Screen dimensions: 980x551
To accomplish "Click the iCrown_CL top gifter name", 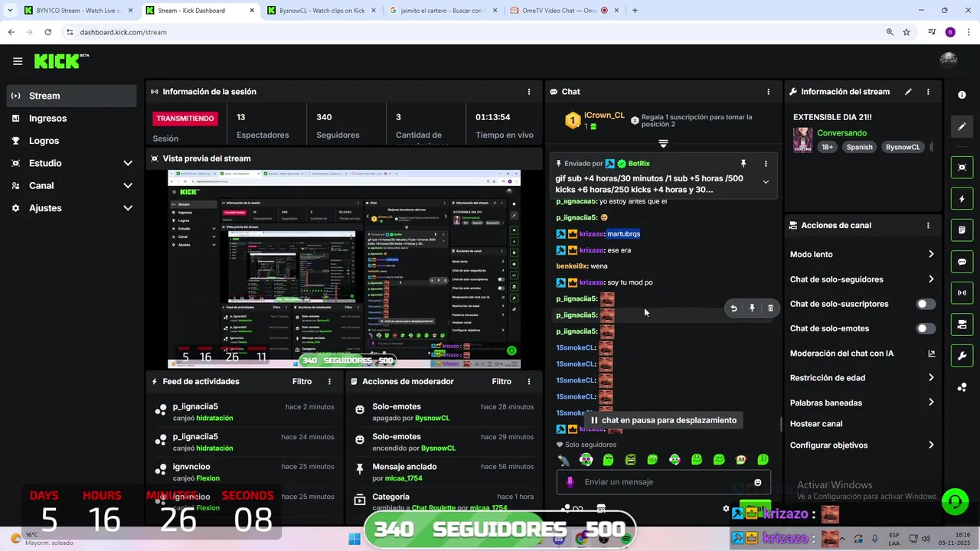I will coord(605,116).
